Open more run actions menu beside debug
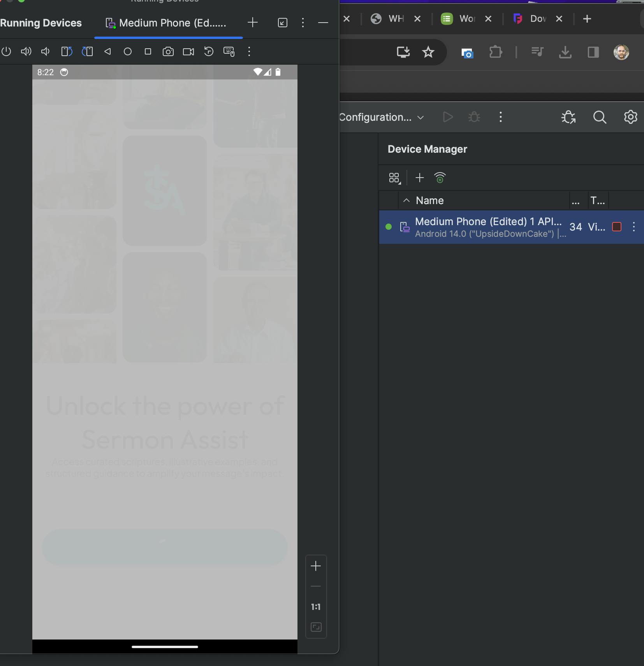The width and height of the screenshot is (644, 666). pos(501,117)
